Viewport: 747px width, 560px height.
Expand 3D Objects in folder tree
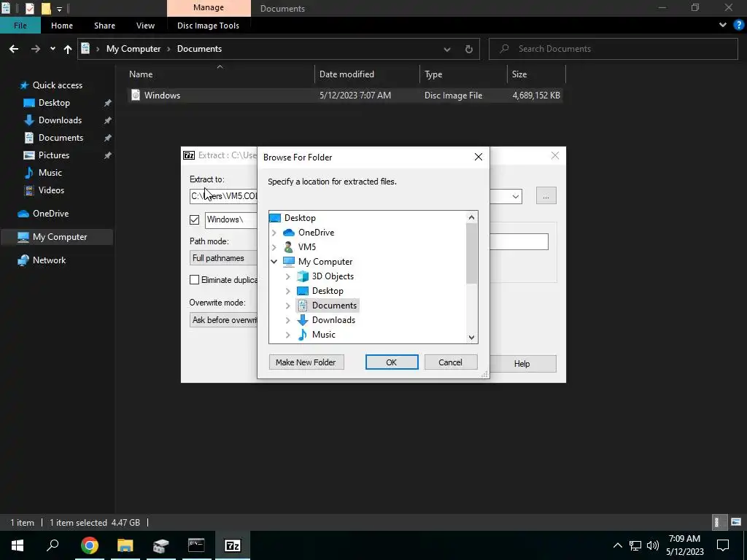tap(287, 276)
